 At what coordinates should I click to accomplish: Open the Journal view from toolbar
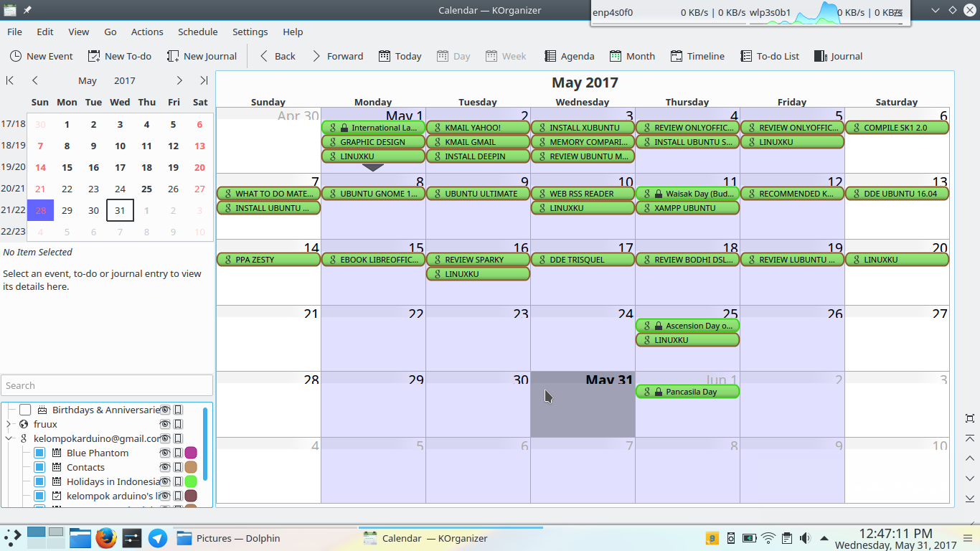[838, 56]
